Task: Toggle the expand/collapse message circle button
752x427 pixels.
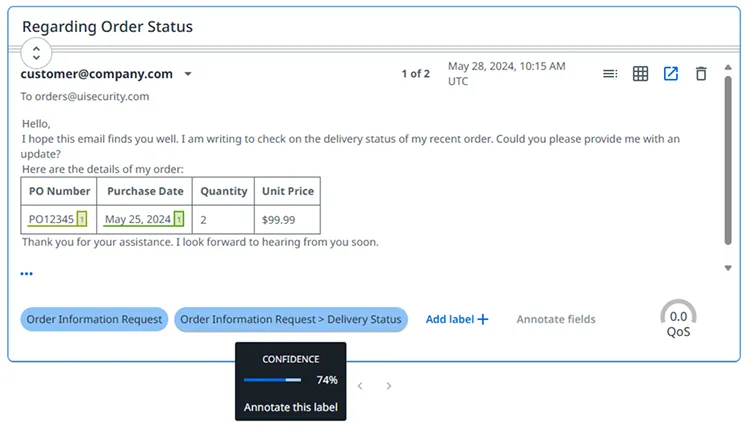Action: pos(36,53)
